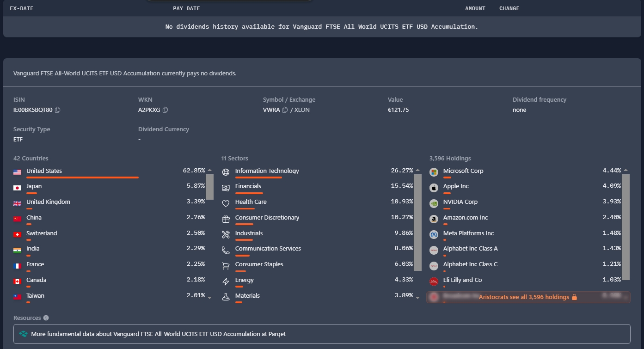Sort by the EX-DATE column header
Image resolution: width=644 pixels, height=349 pixels.
click(x=22, y=8)
